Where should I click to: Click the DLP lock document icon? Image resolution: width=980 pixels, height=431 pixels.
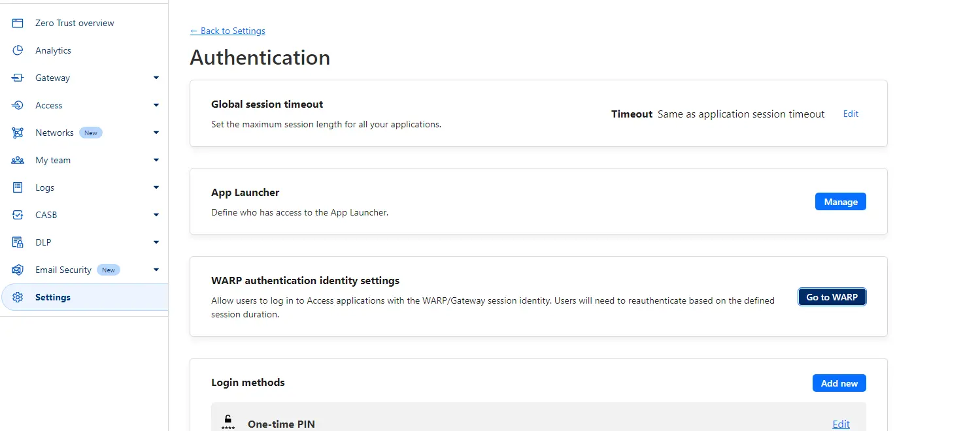[x=18, y=242]
